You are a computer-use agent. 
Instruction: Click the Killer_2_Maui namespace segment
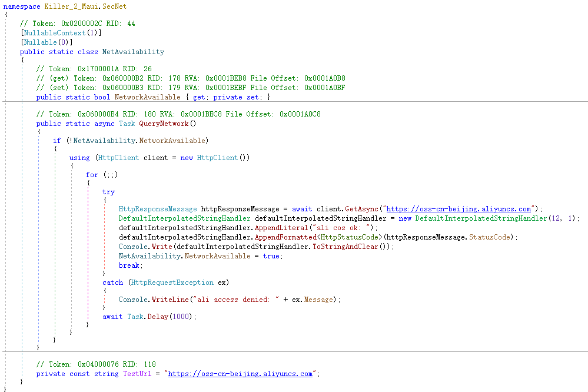71,6
